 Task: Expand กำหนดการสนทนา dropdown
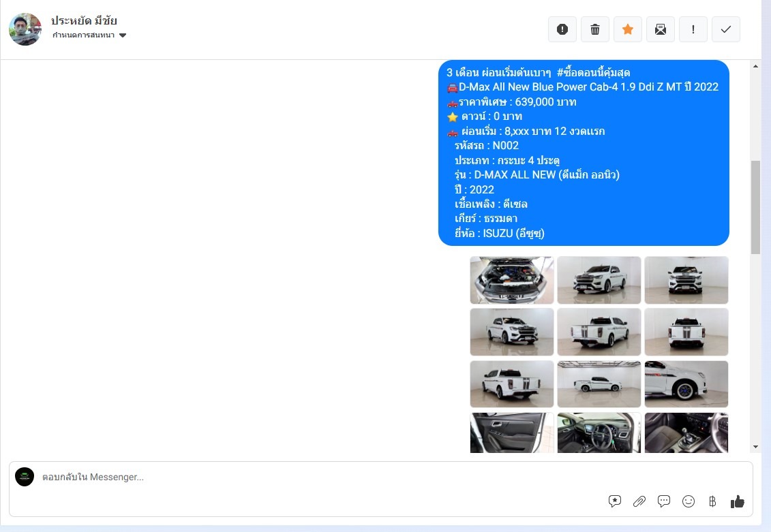point(89,35)
